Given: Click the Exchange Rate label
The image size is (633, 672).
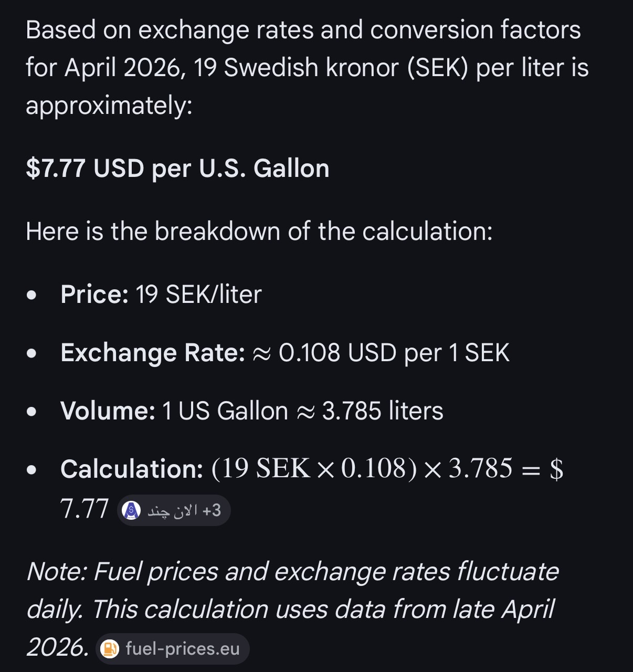Looking at the screenshot, I should (x=153, y=353).
